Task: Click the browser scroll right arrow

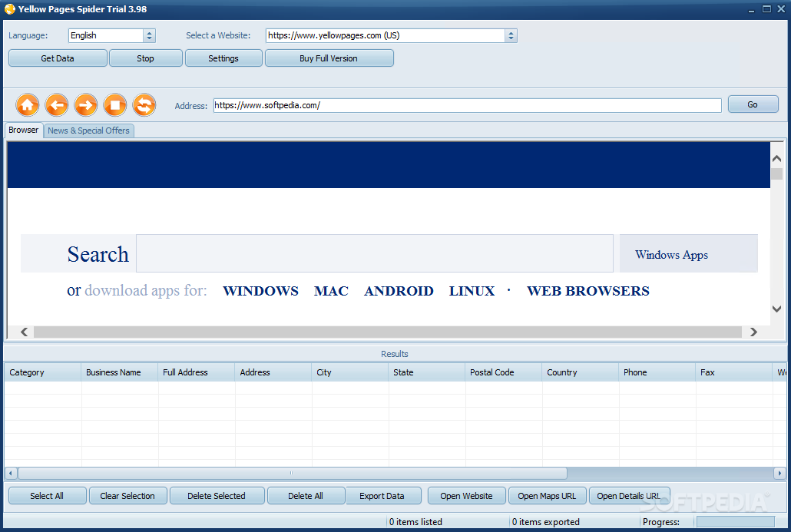Action: 753,332
